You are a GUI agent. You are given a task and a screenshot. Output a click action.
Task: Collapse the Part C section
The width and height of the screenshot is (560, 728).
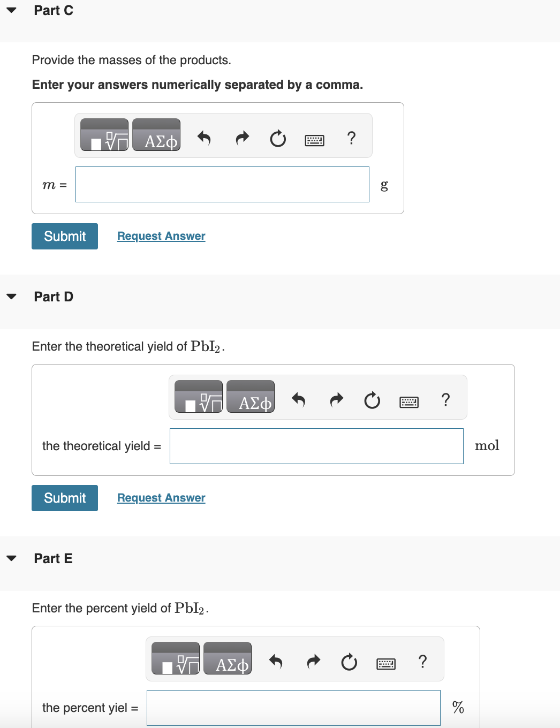pyautogui.click(x=12, y=10)
